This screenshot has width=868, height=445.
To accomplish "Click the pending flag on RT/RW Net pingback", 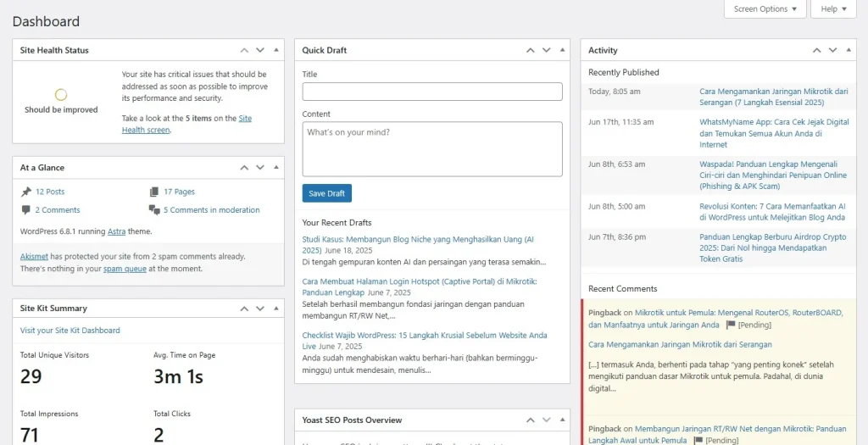I will point(698,441).
